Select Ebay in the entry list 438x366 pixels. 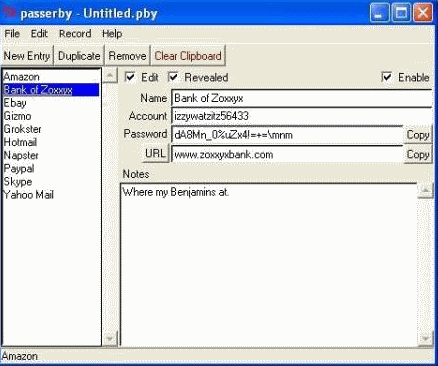[x=51, y=103]
